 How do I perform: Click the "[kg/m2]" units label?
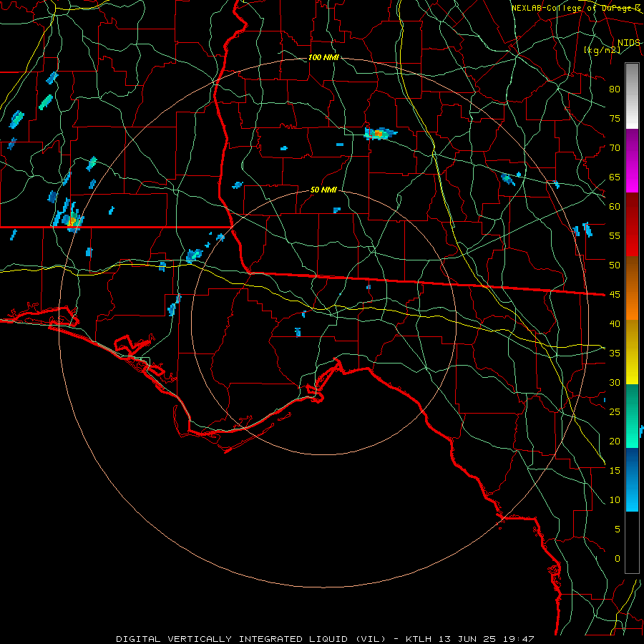(x=602, y=50)
